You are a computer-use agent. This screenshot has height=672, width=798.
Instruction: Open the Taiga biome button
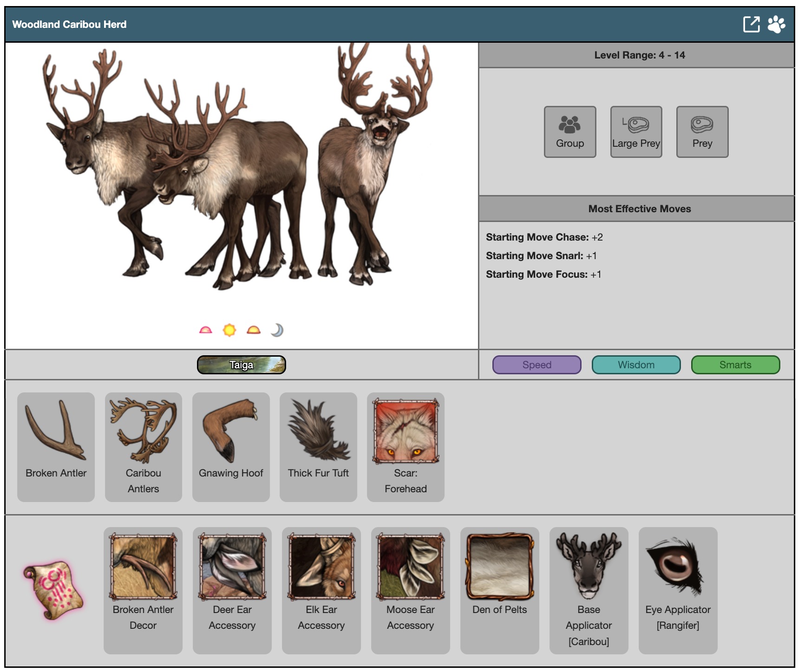coord(241,365)
